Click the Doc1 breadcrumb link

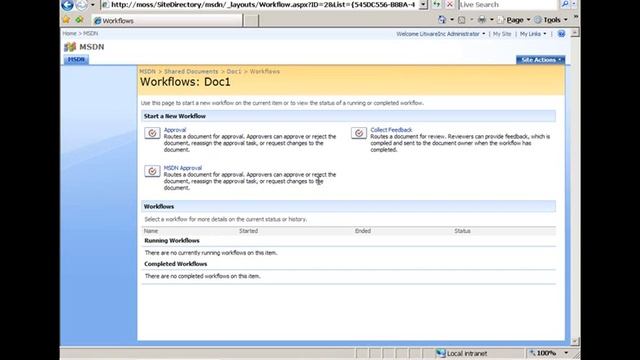click(234, 71)
